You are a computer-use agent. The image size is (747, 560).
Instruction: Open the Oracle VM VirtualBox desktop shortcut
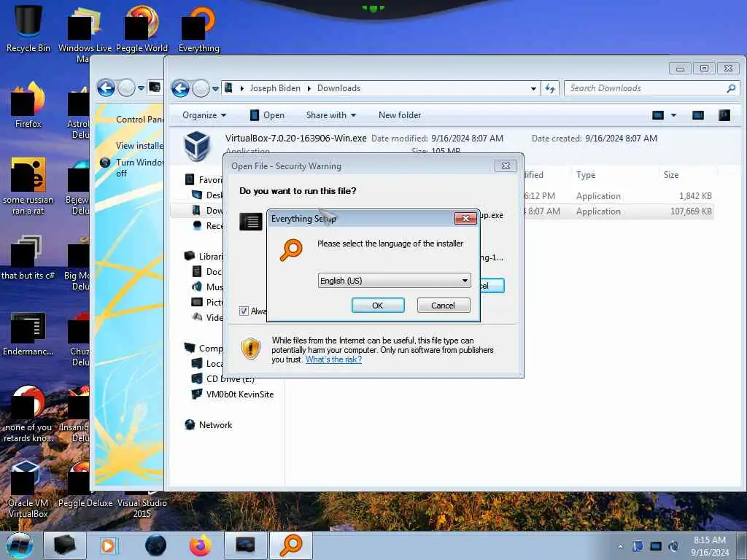28,489
